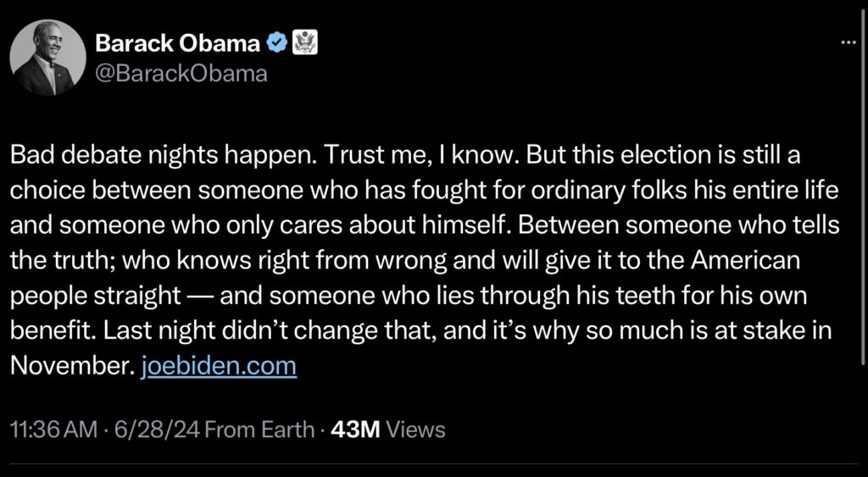Image resolution: width=868 pixels, height=477 pixels.
Task: Click the blue verified checkmark badge
Action: click(276, 42)
